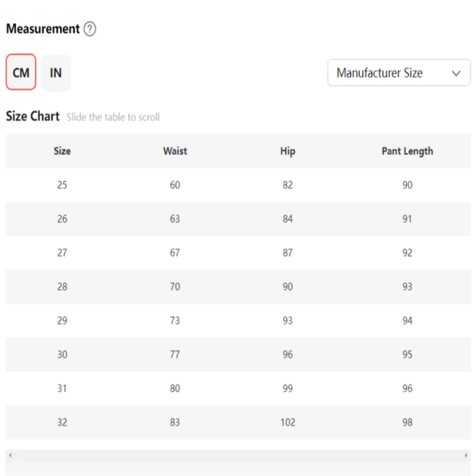The height and width of the screenshot is (476, 476).
Task: Click the Size Chart heading
Action: (33, 116)
